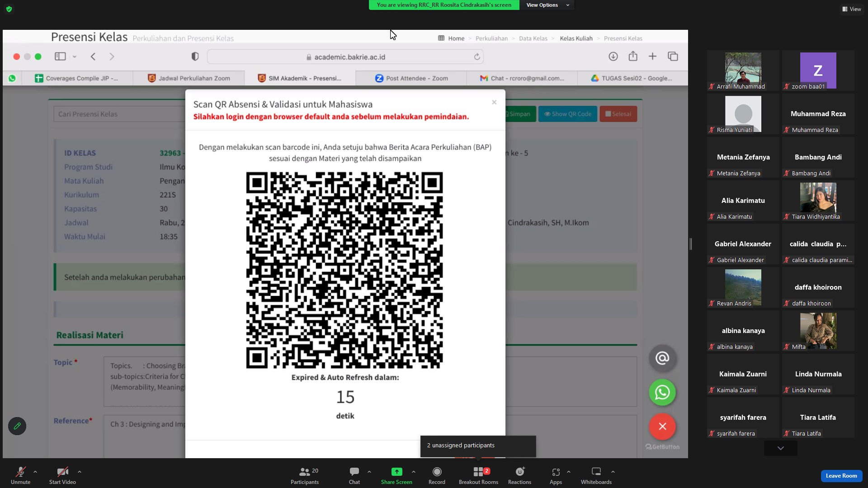The width and height of the screenshot is (868, 488).
Task: Open Breakout Rooms
Action: tap(478, 476)
